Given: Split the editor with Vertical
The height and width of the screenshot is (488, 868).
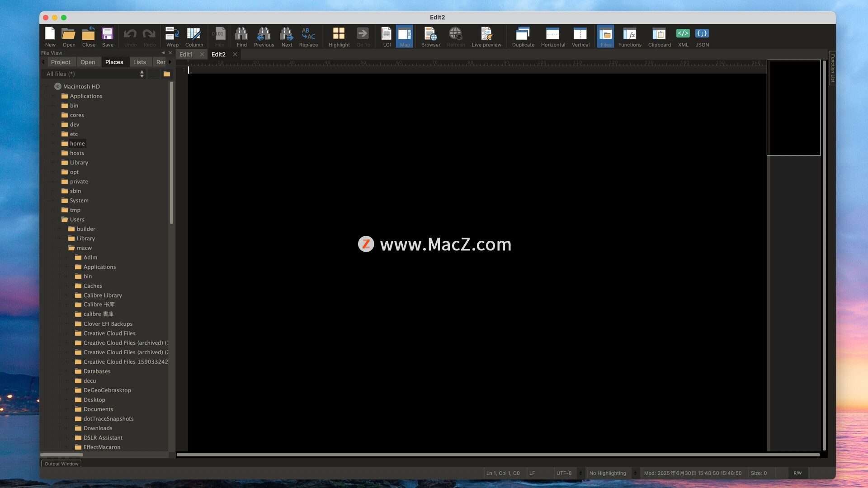Looking at the screenshot, I should (x=580, y=37).
